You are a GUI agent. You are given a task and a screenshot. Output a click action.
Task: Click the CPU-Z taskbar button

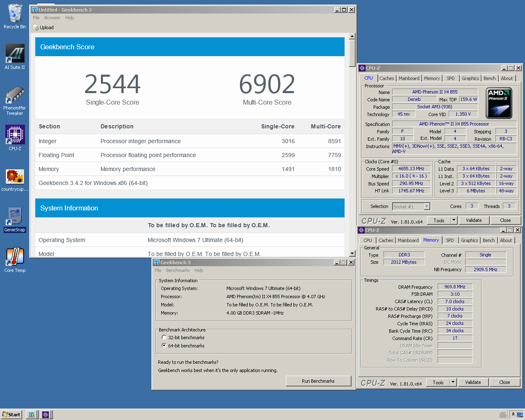[46, 415]
